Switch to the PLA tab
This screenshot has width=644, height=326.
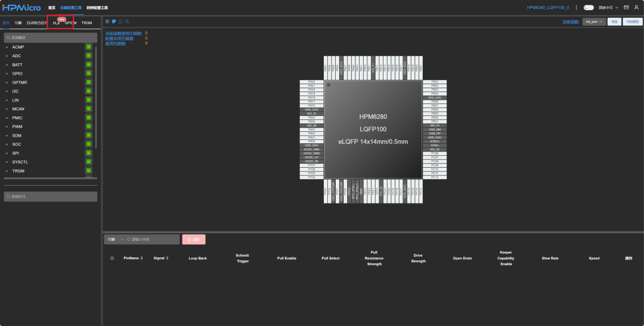[x=56, y=23]
